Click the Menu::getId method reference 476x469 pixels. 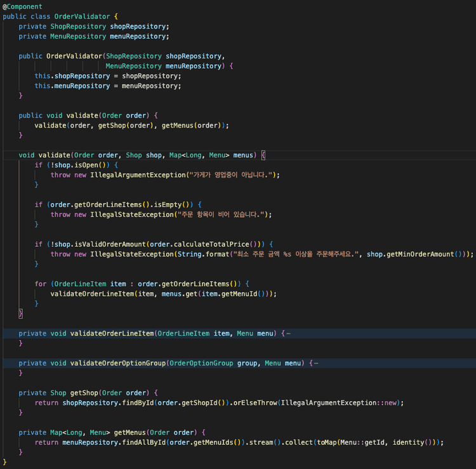point(362,442)
